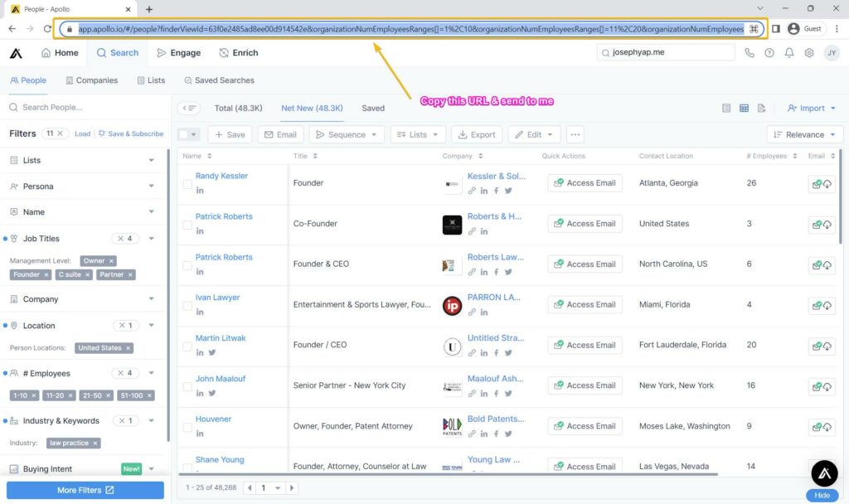The height and width of the screenshot is (504, 849).
Task: Open Martin Litwak's Twitter icon
Action: coord(212,352)
